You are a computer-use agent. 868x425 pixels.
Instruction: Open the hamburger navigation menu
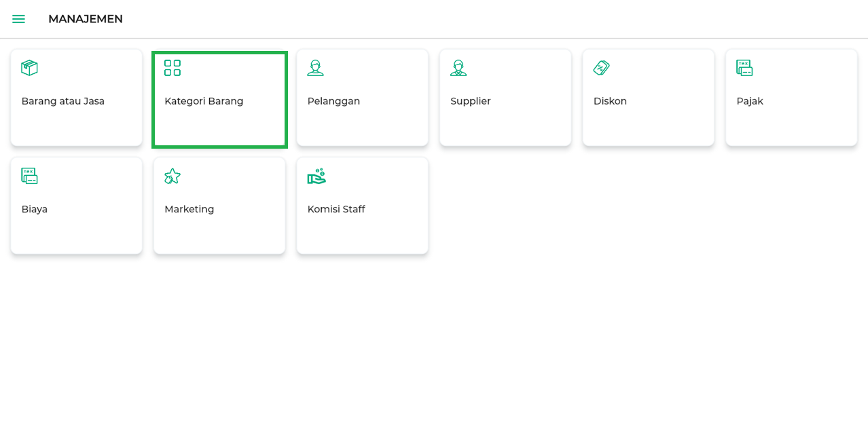tap(18, 19)
